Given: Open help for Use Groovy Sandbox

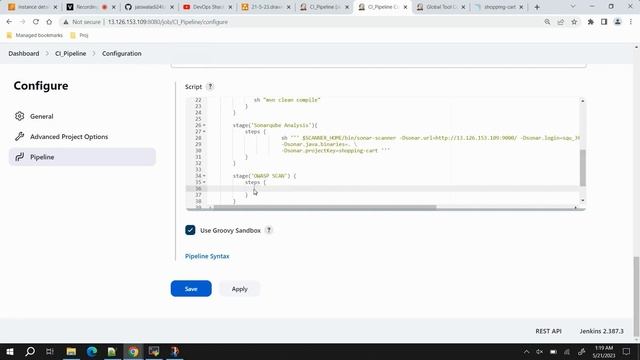Looking at the screenshot, I should tap(269, 230).
